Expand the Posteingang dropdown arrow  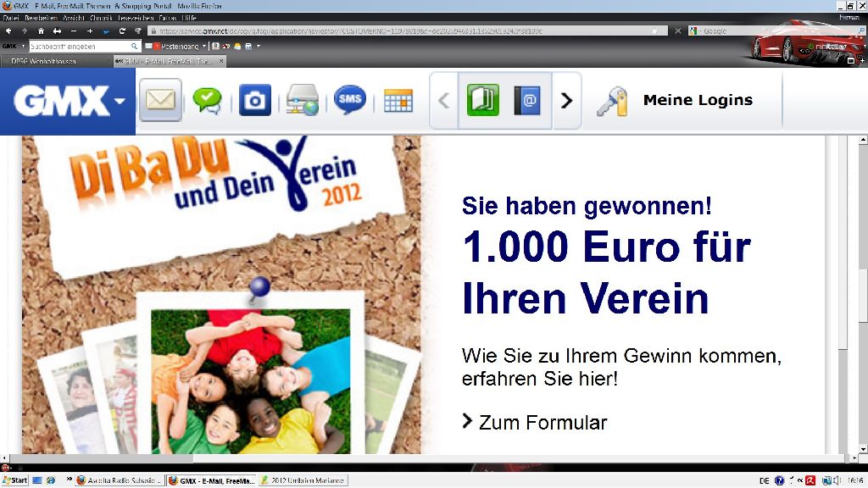click(x=204, y=47)
